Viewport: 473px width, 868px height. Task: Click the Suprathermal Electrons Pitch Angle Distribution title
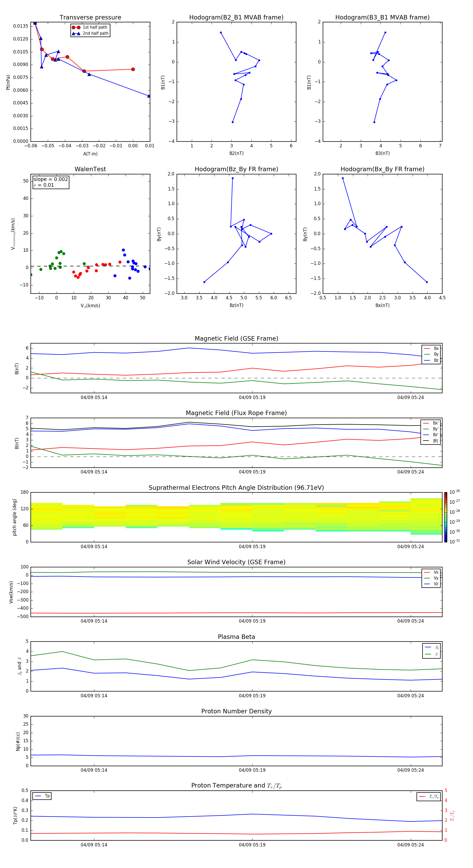coord(236,488)
